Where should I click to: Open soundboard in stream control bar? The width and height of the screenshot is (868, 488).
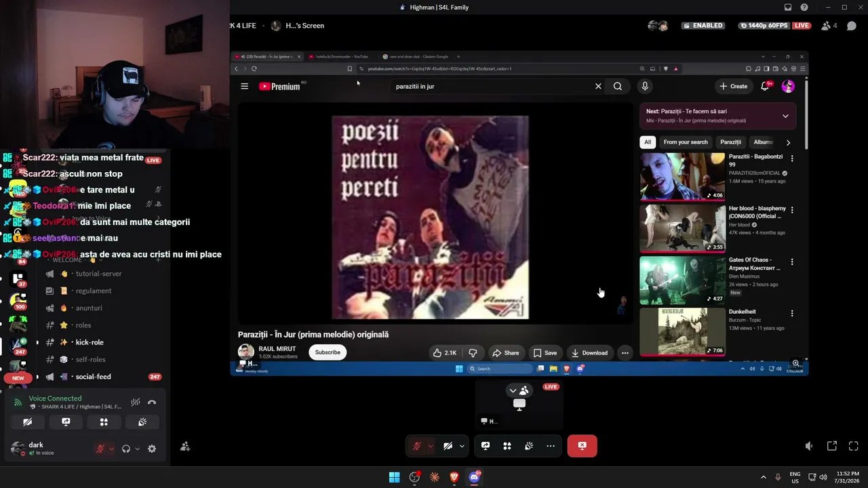pos(529,446)
